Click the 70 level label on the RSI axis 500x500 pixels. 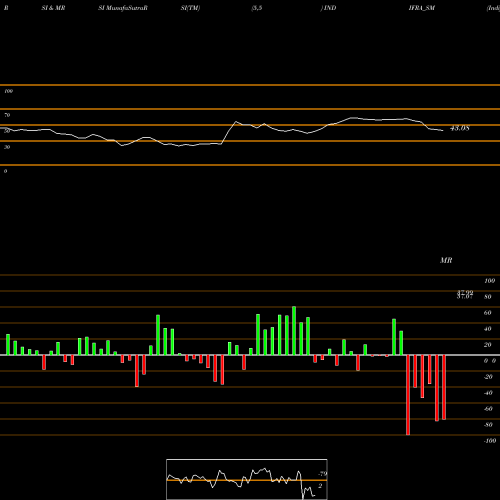coord(7,115)
